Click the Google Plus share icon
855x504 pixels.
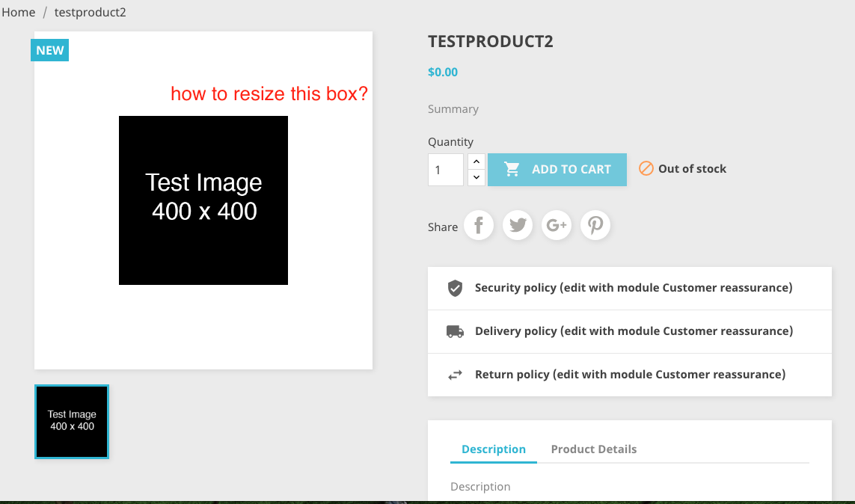pyautogui.click(x=557, y=225)
